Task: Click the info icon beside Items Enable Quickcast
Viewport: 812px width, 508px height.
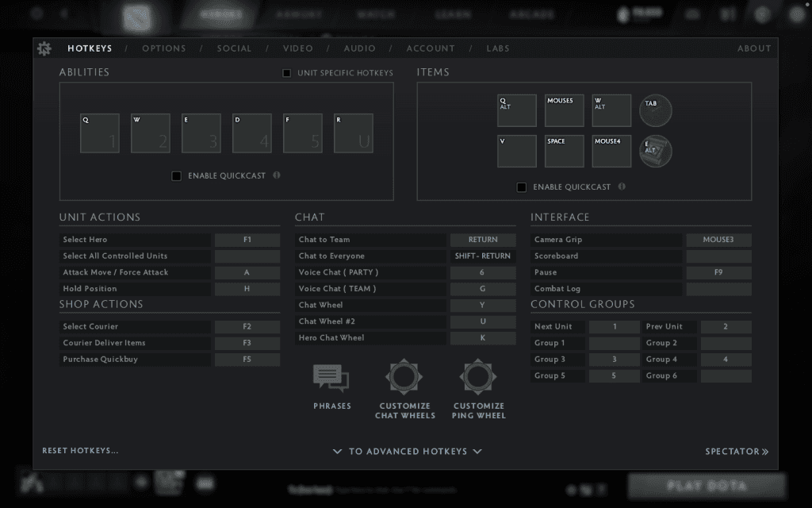Action: 622,187
